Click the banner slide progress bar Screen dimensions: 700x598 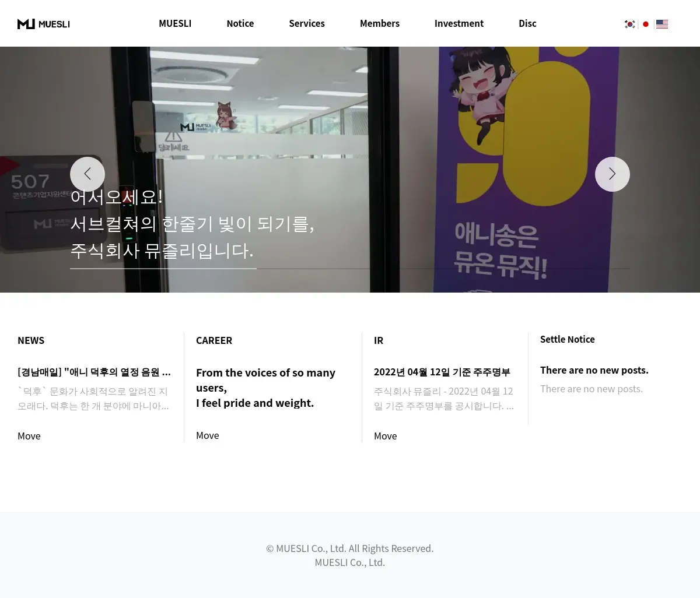(350, 269)
